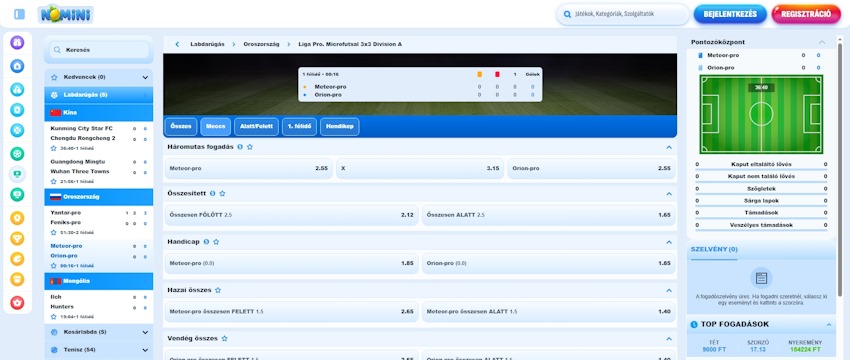
Task: Focus the Keresés sidebar search field
Action: (99, 50)
